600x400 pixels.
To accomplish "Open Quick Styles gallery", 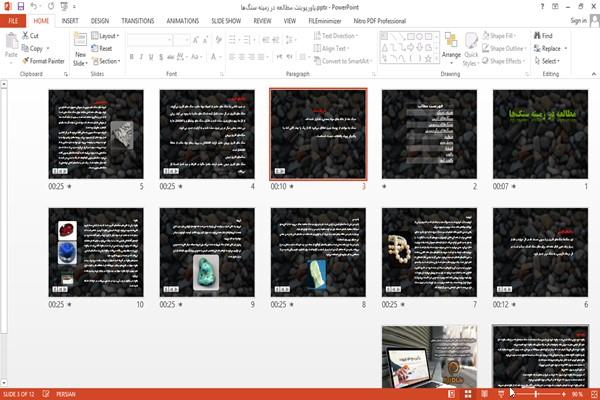I will coord(471,50).
